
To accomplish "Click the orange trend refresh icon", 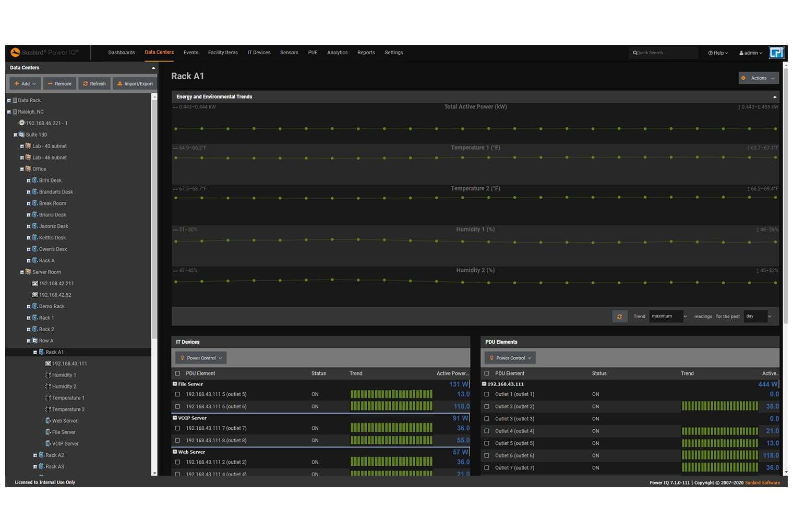I will click(x=619, y=317).
